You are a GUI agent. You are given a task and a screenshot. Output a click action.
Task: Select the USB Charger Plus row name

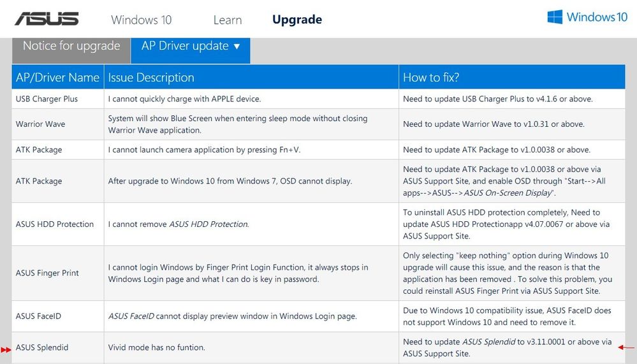[x=47, y=99]
